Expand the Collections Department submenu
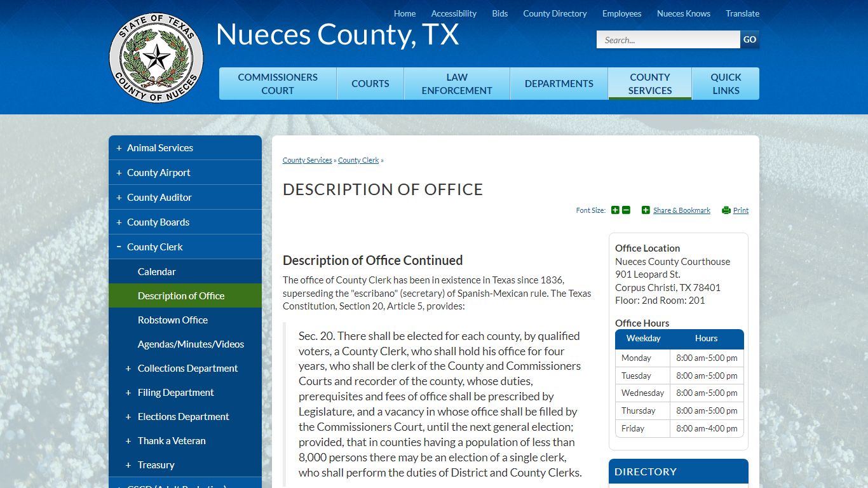Image resolution: width=868 pixels, height=488 pixels. [128, 369]
